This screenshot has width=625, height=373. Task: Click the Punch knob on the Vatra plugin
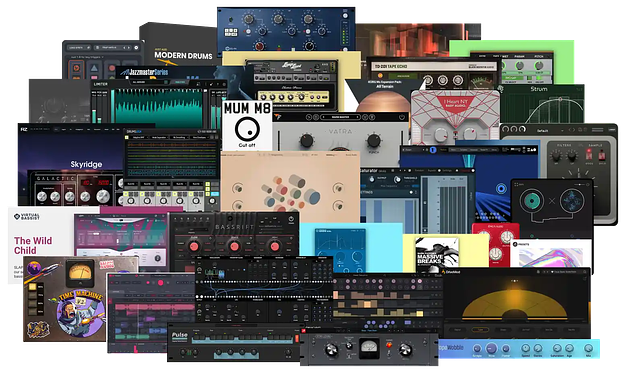pyautogui.click(x=373, y=140)
